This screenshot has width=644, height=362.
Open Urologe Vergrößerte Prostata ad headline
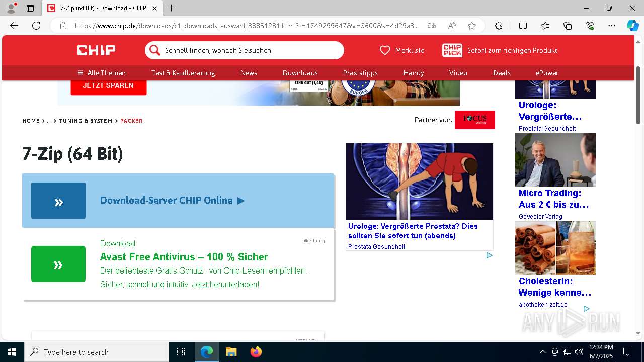[413, 231]
